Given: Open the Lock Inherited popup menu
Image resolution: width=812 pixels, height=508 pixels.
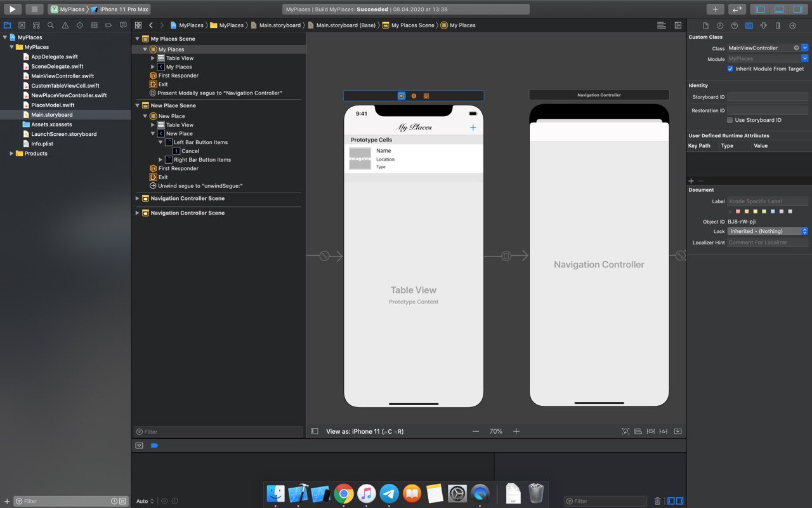Looking at the screenshot, I should tap(768, 231).
